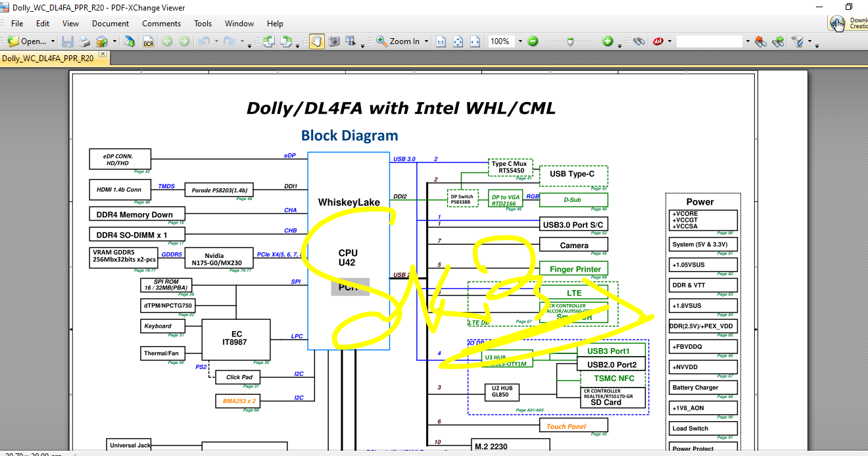The width and height of the screenshot is (868, 456).
Task: Click the green minus zoom out button
Action: point(533,41)
